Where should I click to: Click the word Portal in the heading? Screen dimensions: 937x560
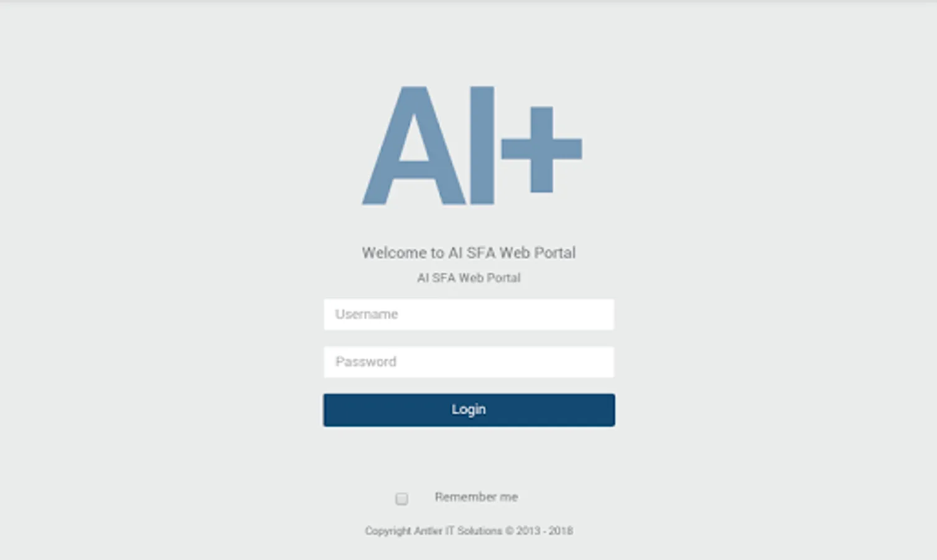[x=555, y=253]
